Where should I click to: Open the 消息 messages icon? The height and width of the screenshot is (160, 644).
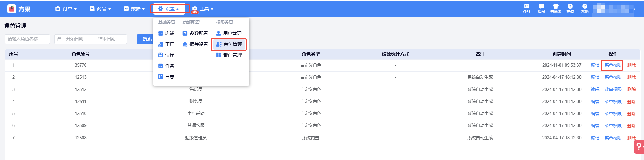coord(541,9)
